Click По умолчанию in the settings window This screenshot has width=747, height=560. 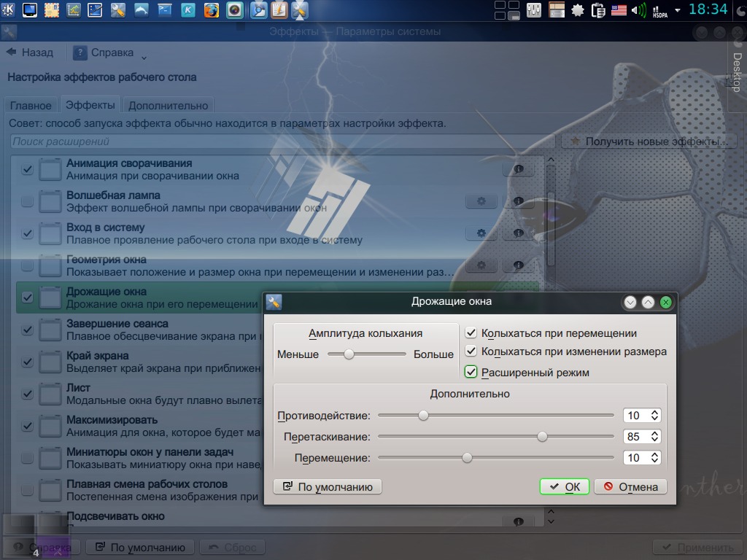pos(140,548)
